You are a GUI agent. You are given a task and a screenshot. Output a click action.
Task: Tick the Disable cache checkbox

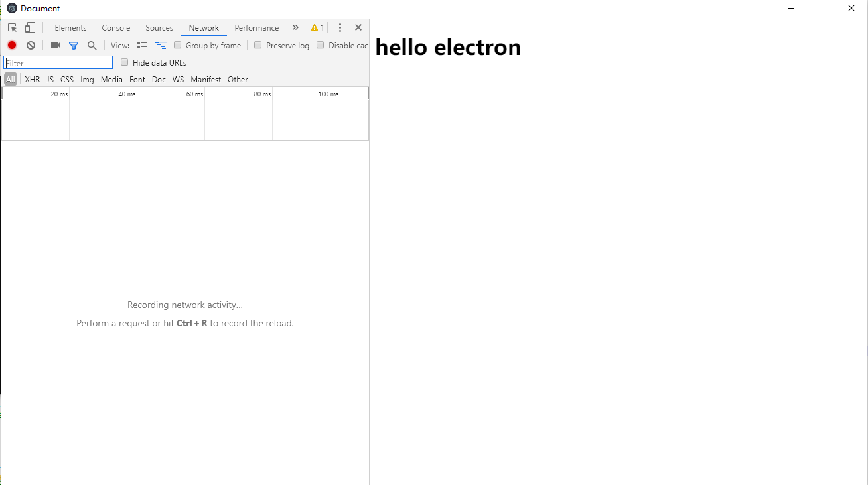pos(321,45)
